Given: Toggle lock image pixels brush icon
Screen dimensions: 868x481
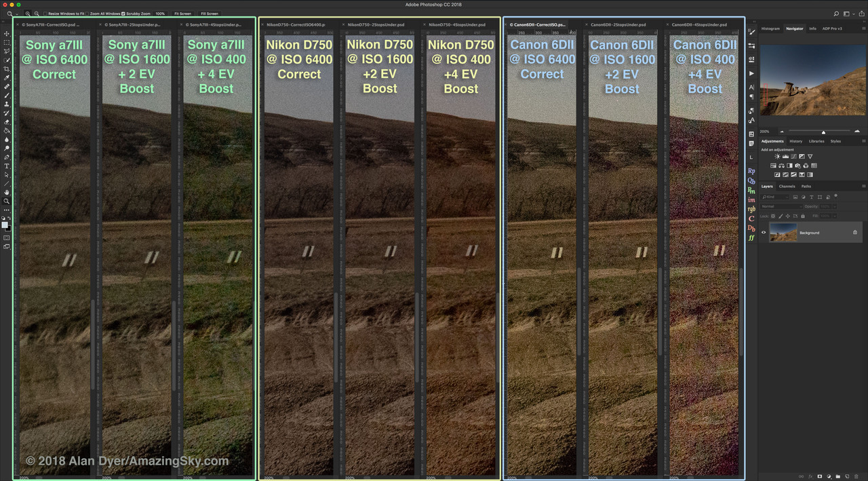Looking at the screenshot, I should click(781, 216).
